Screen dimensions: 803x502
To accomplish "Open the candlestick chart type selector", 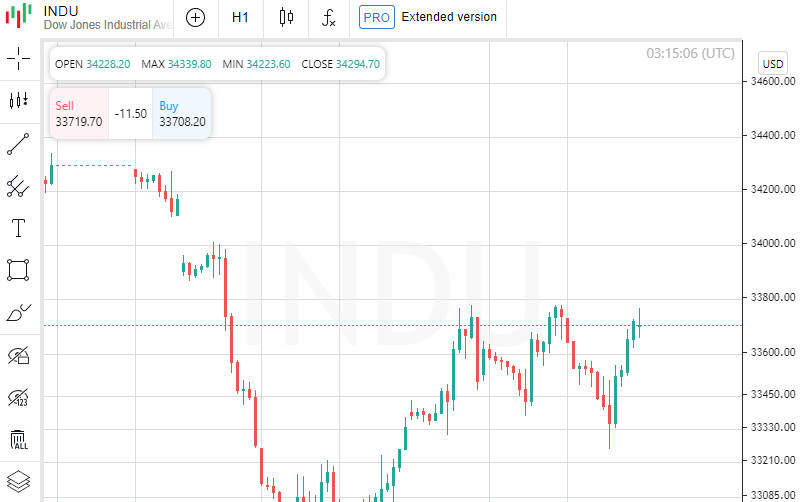I will (x=287, y=17).
